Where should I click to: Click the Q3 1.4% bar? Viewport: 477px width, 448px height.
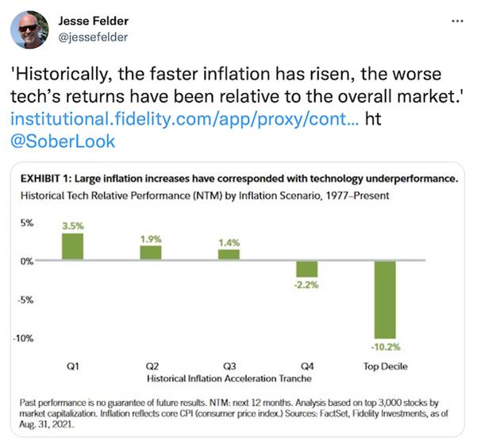(x=229, y=255)
